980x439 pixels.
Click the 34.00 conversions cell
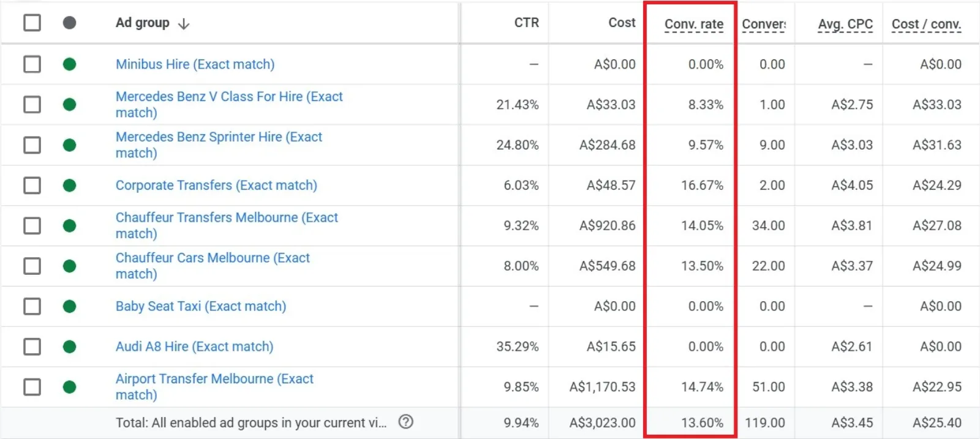(769, 226)
